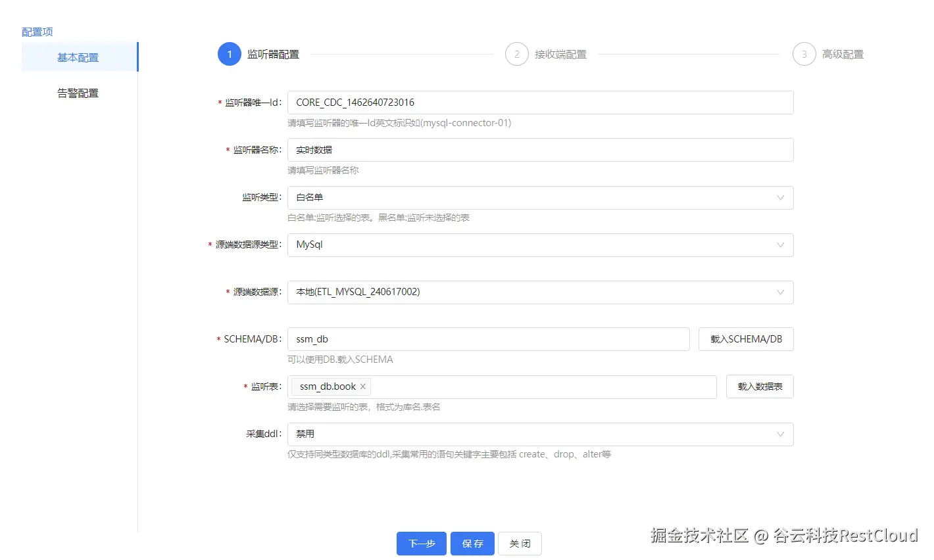The width and height of the screenshot is (934, 560).
Task: Close the dialog with 关闭 button
Action: [x=520, y=544]
